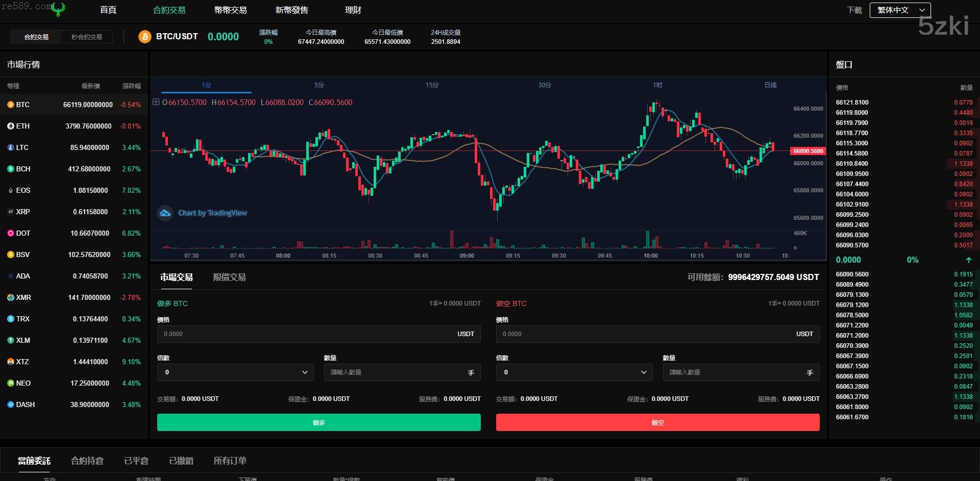Switch to 秒合約交易 mode
Viewport: 980px width, 481px height.
click(x=87, y=37)
